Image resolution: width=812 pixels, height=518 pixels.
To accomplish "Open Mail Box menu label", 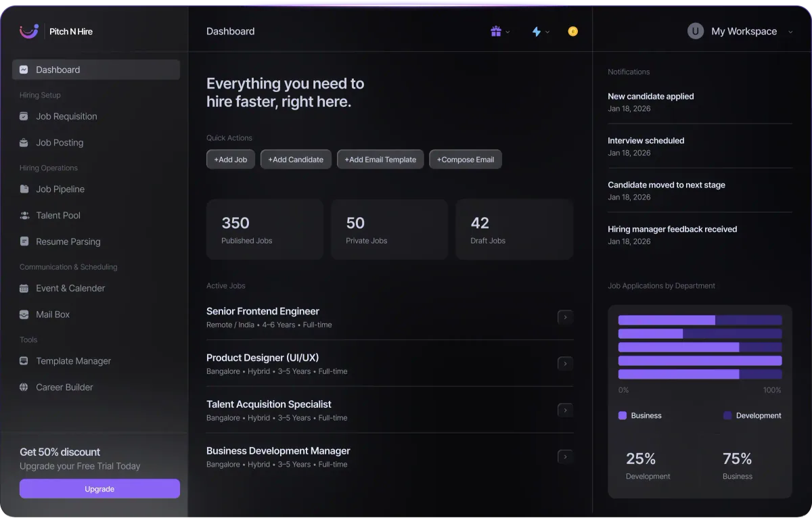I will 53,314.
